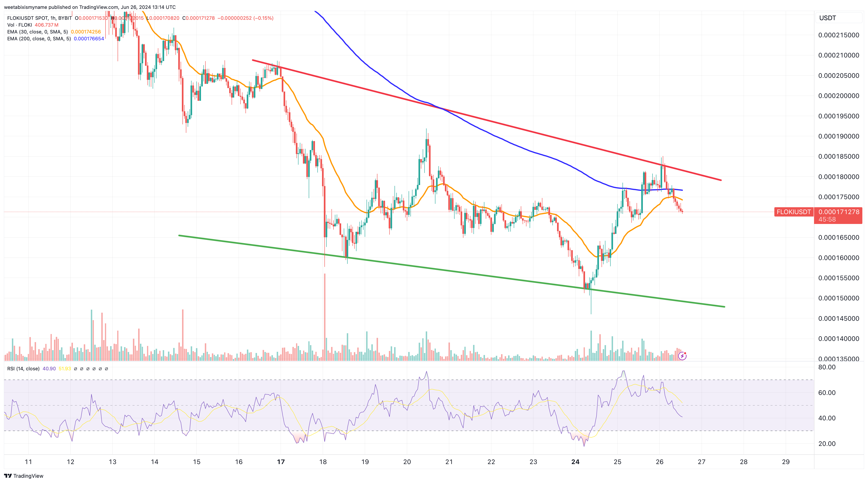Select the Vol · FLOKI legend entry
Screen dimensions: 868x483
[20, 25]
